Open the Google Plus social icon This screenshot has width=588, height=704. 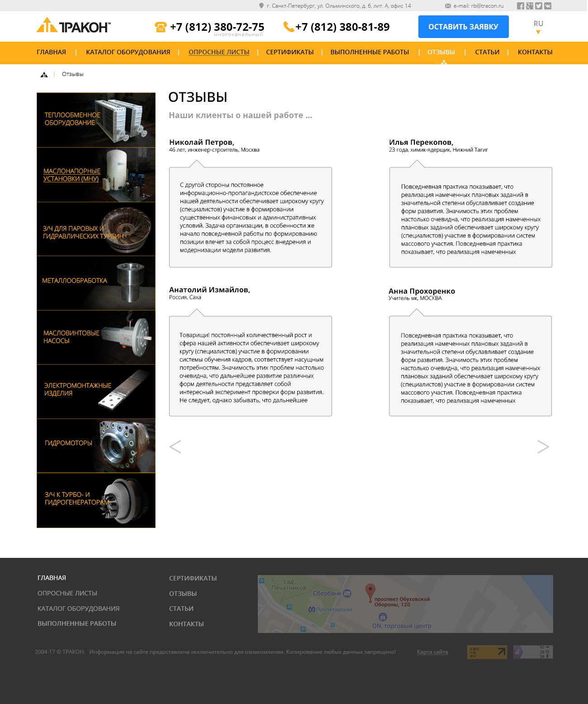530,6
